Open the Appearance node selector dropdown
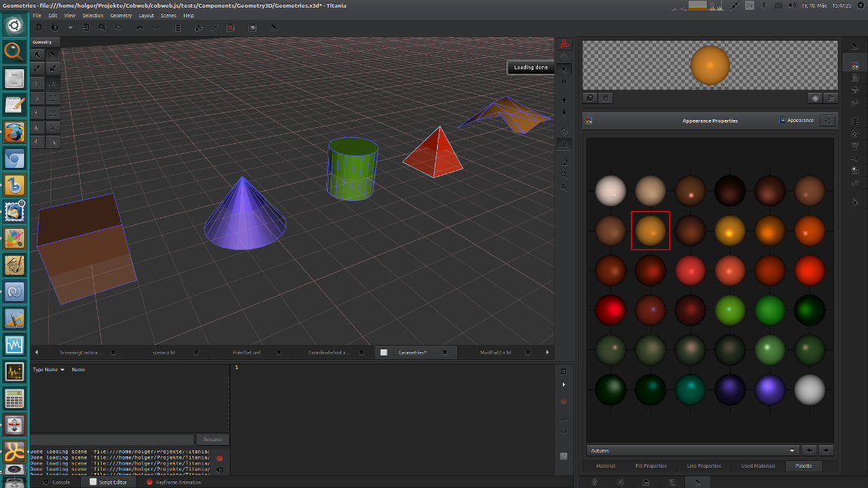 click(799, 120)
